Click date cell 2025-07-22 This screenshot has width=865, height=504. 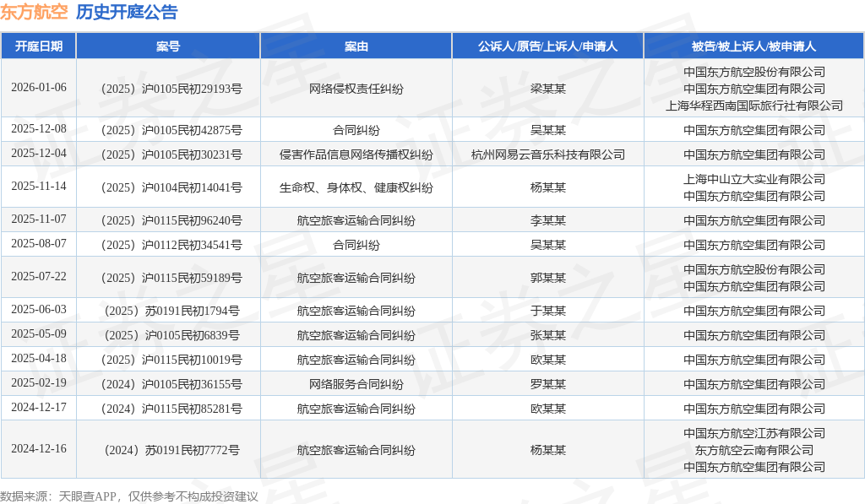pos(39,277)
